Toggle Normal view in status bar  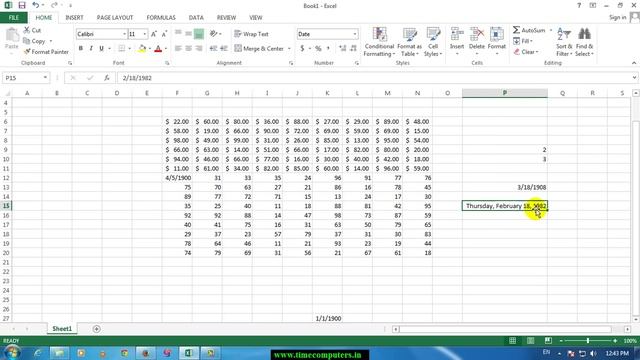(x=512, y=340)
